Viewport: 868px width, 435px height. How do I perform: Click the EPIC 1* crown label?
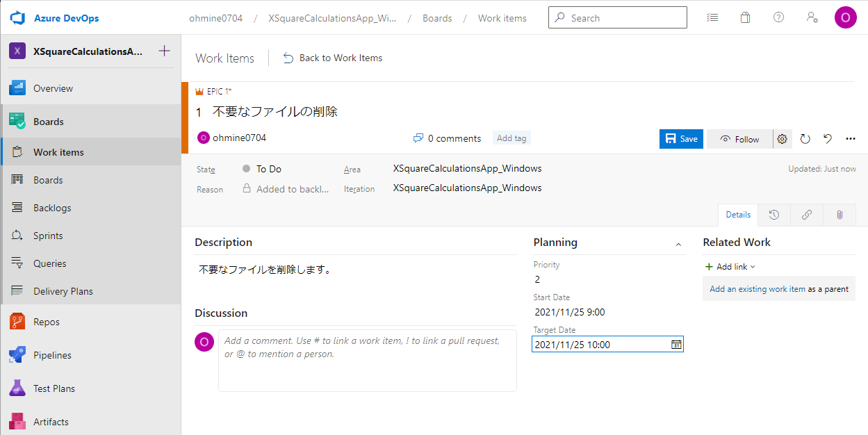coord(213,92)
